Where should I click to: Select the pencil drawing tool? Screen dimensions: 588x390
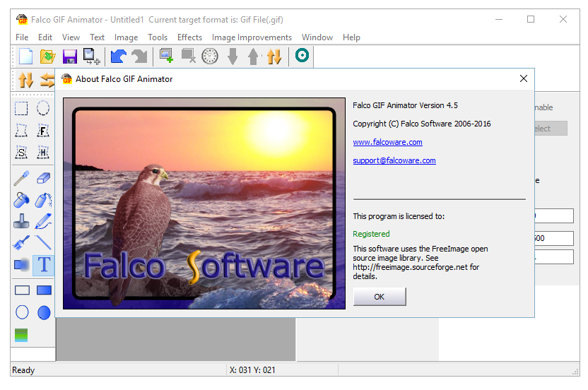[44, 221]
